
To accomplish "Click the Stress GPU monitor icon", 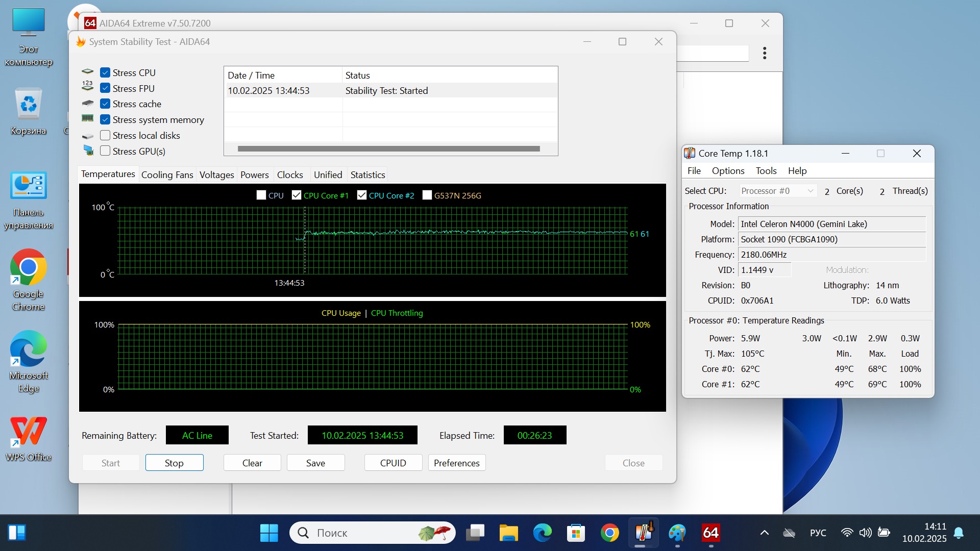I will [x=88, y=151].
